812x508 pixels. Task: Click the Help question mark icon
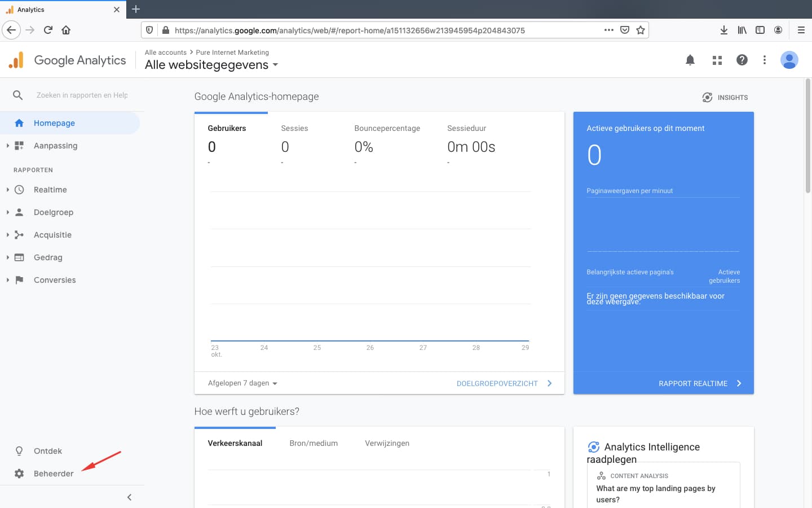pos(742,60)
